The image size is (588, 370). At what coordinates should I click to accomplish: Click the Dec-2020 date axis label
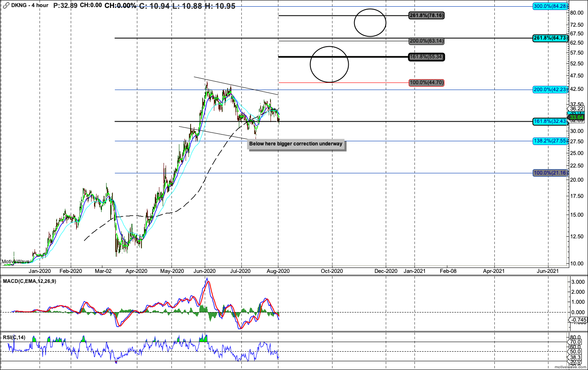[386, 271]
